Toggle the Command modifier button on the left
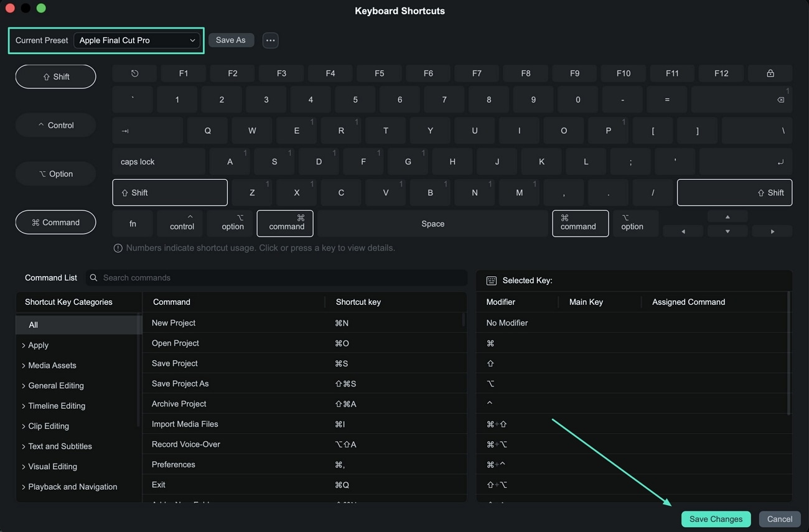Viewport: 809px width, 532px height. (x=55, y=222)
